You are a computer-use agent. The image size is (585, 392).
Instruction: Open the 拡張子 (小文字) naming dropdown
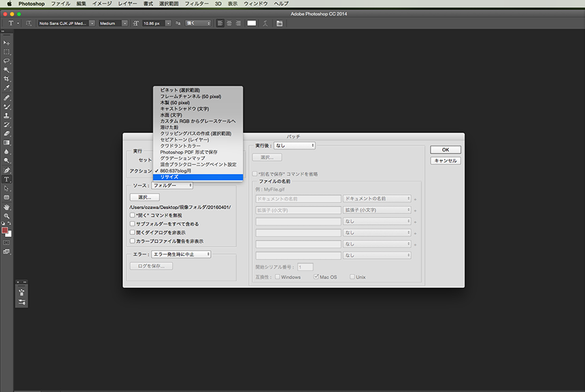click(x=377, y=210)
